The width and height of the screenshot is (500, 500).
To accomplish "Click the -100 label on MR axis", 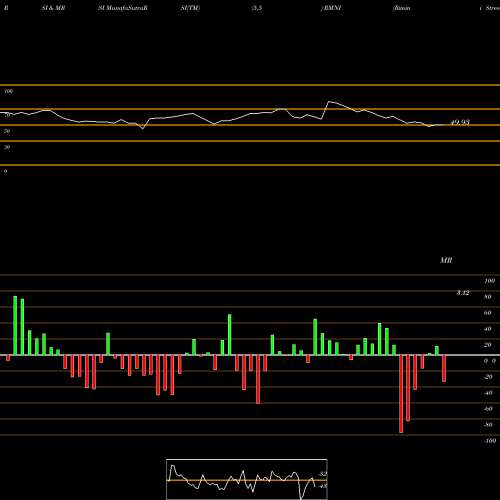I will tap(490, 441).
